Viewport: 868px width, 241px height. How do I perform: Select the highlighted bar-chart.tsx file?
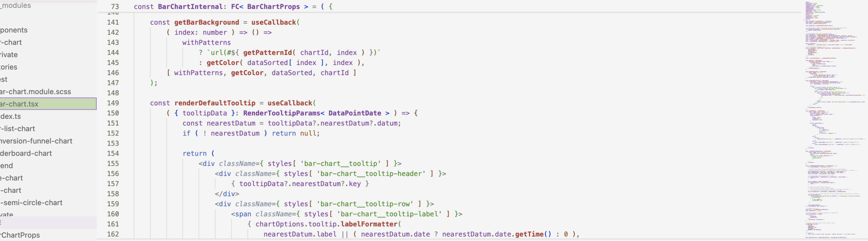click(x=20, y=104)
